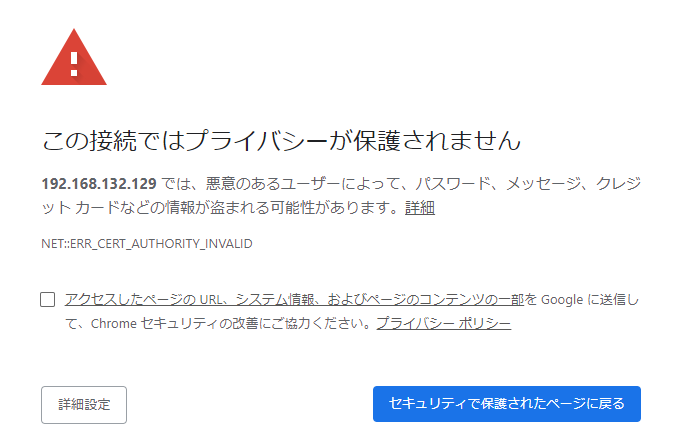Click the クレジ text at line end

coord(619,184)
